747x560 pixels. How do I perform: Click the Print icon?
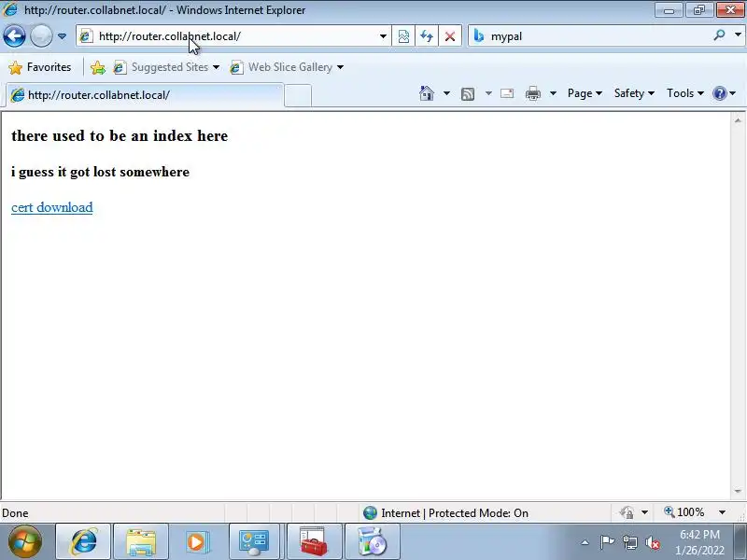click(533, 94)
